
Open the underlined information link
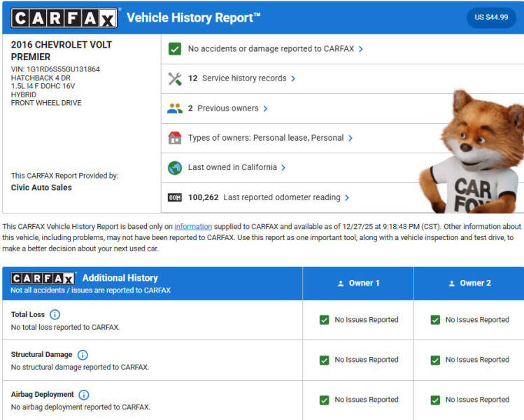pos(193,227)
